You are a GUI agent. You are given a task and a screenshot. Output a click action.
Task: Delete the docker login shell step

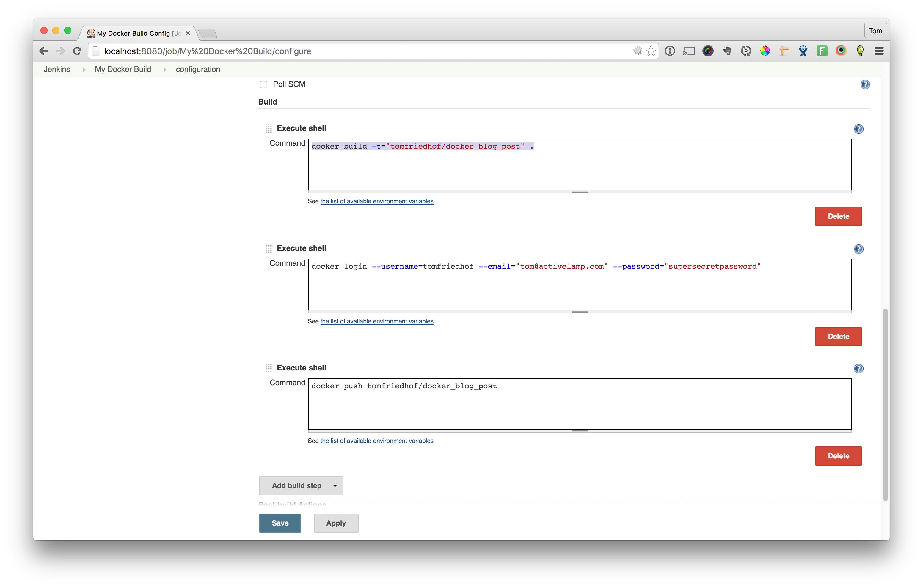point(838,336)
